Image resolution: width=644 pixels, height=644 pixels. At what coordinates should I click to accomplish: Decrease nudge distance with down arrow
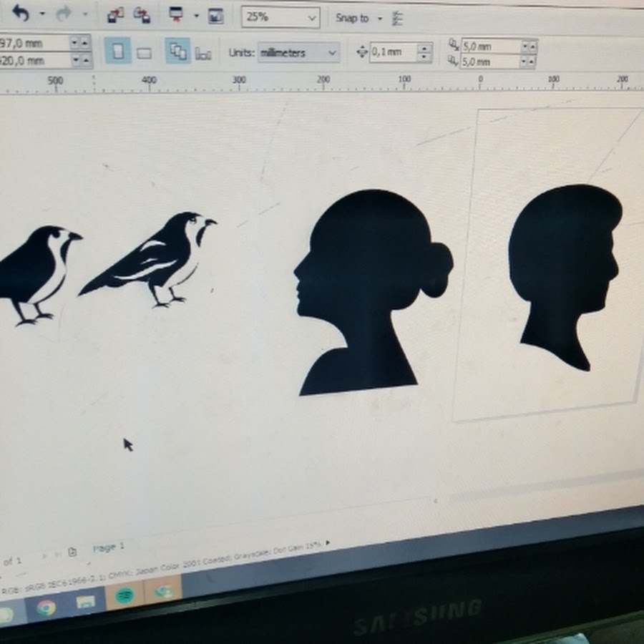click(x=424, y=57)
